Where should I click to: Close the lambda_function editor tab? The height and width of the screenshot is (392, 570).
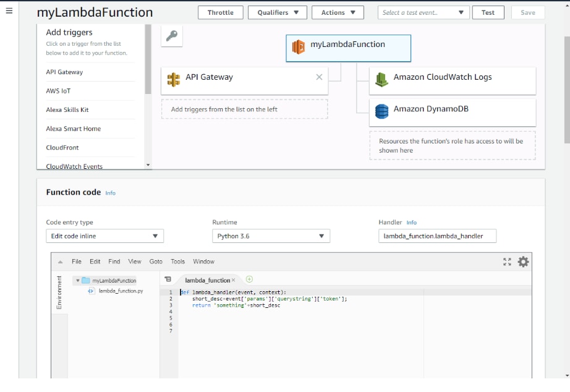(x=234, y=280)
